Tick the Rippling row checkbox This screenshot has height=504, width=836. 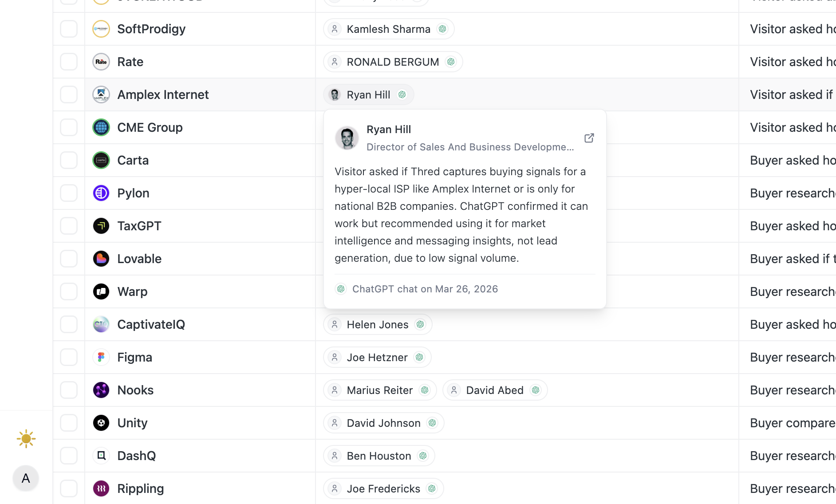point(69,488)
